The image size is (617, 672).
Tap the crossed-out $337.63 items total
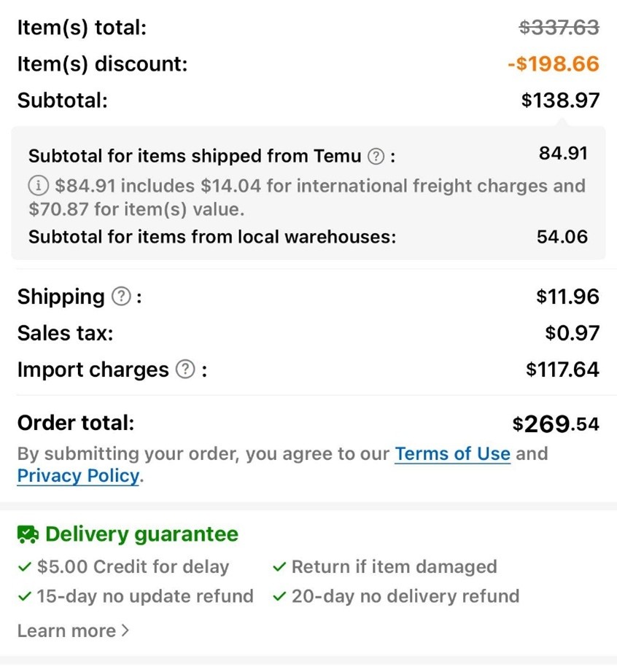point(559,28)
